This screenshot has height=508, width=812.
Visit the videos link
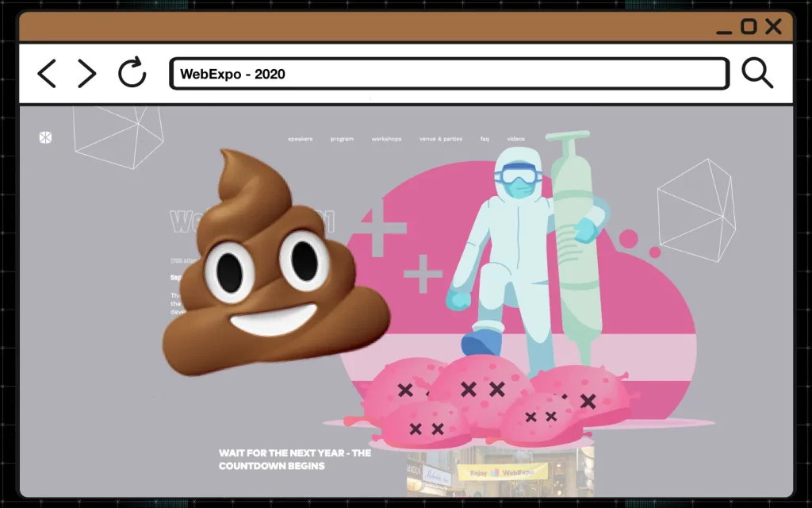click(516, 139)
